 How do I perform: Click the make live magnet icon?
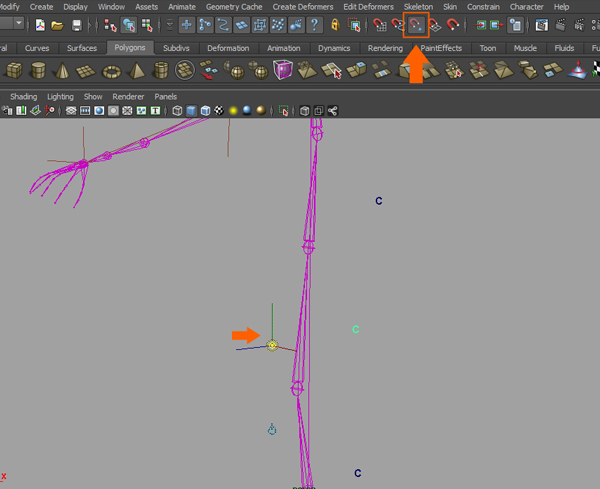click(453, 25)
